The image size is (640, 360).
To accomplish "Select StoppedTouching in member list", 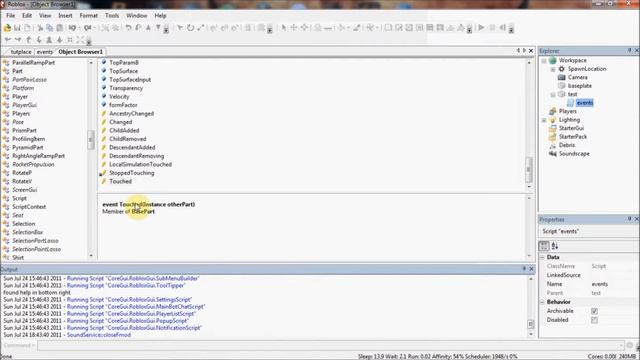I will click(131, 173).
